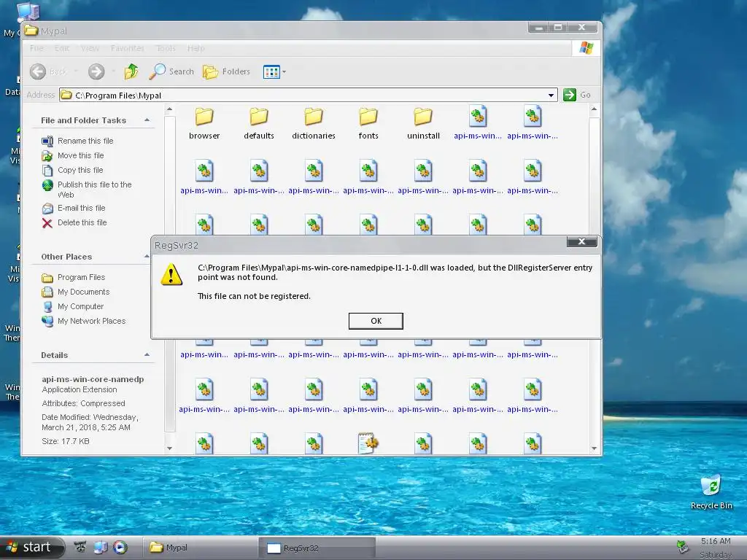Click the Go button

tap(577, 95)
